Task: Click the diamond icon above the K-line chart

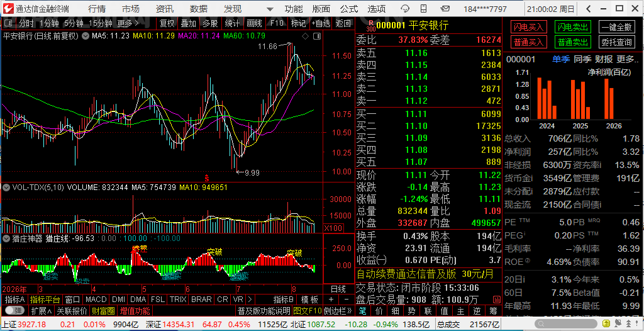Action: (x=305, y=36)
